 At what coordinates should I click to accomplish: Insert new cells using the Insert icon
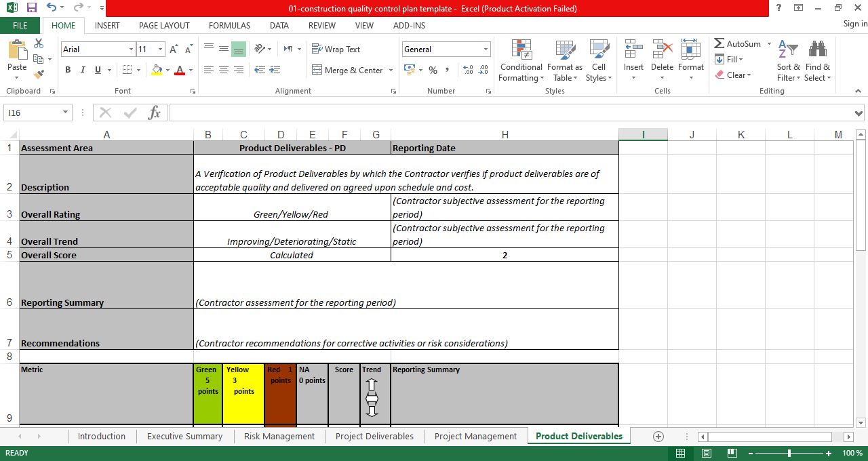633,54
